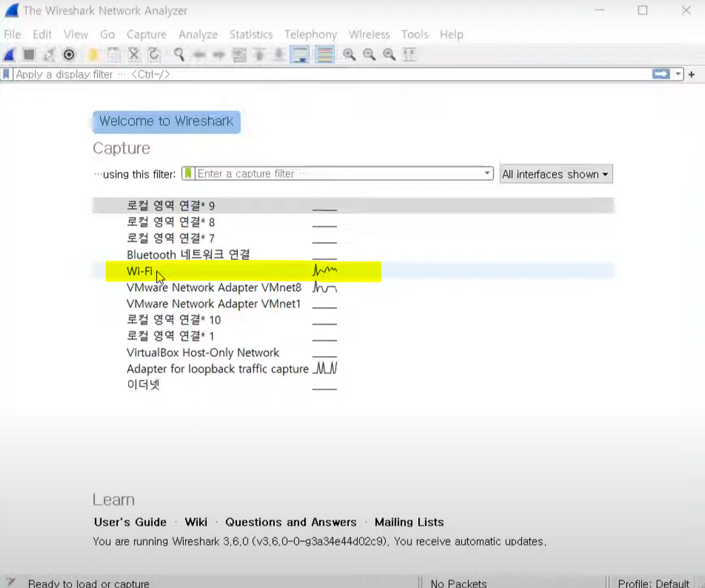This screenshot has width=705, height=588.
Task: Select Adapter for loopback traffic capture
Action: [x=353, y=369]
